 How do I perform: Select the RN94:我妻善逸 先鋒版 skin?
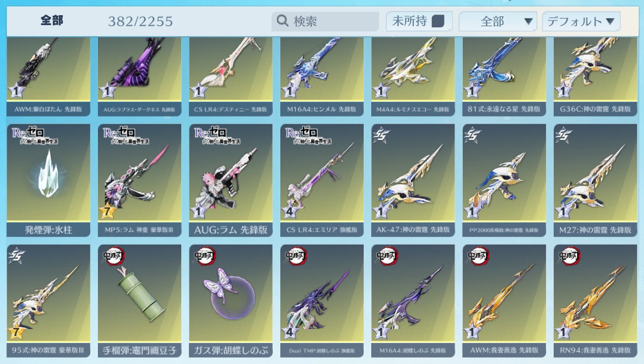(596, 301)
